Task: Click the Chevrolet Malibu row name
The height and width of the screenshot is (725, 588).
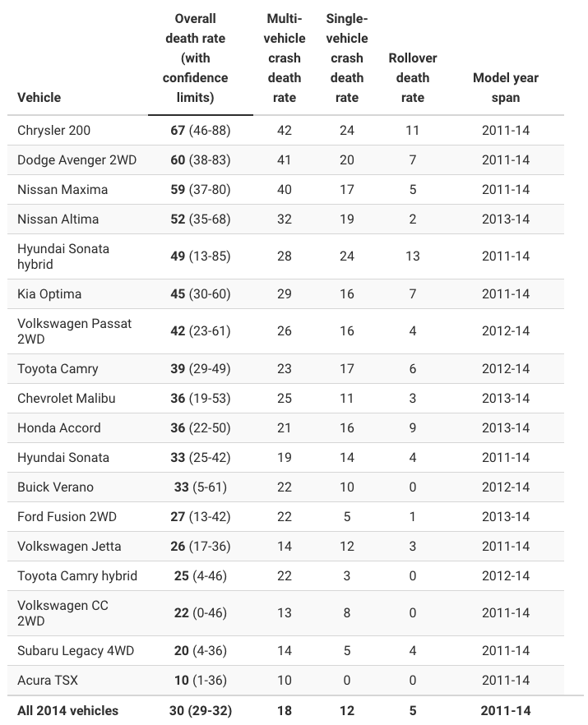Action: 66,398
